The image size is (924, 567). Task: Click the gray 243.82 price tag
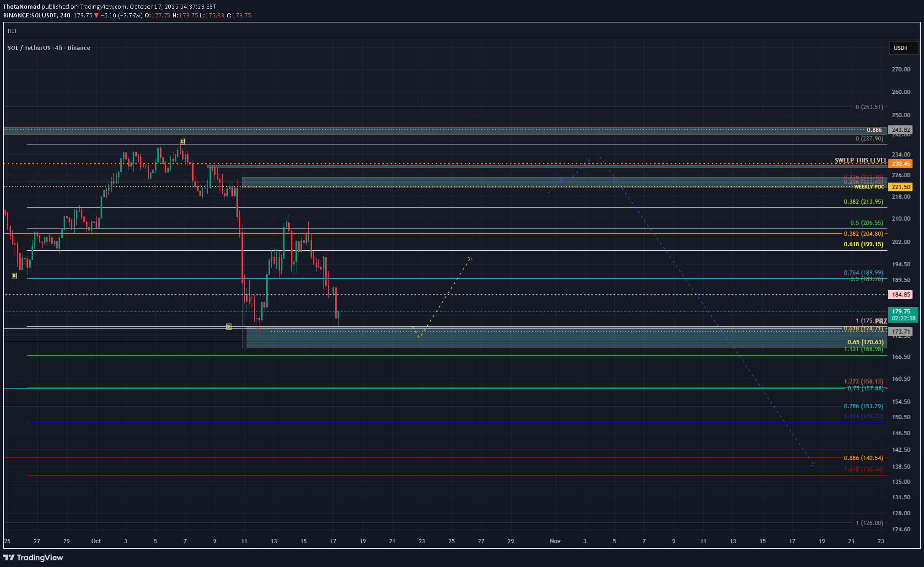coord(900,130)
